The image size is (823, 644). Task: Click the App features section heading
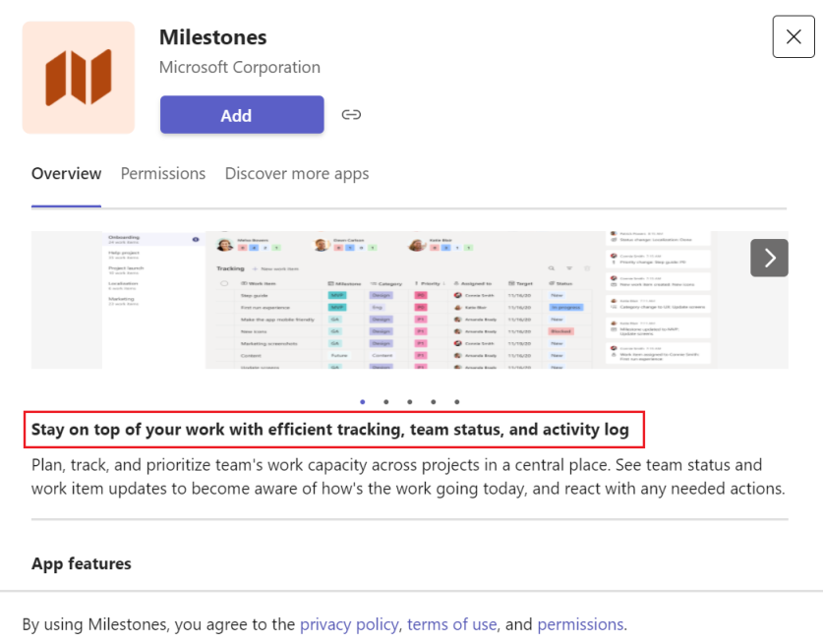tap(81, 563)
